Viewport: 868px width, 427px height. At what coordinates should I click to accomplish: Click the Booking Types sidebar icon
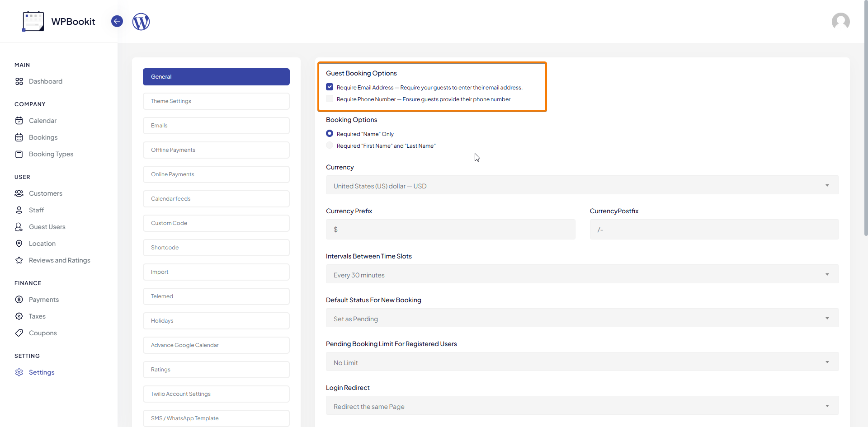(19, 154)
